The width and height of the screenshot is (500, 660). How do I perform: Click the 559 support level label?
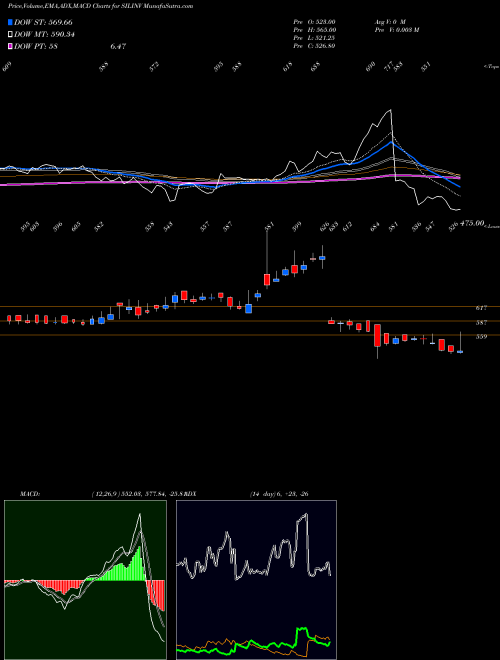[x=481, y=337]
